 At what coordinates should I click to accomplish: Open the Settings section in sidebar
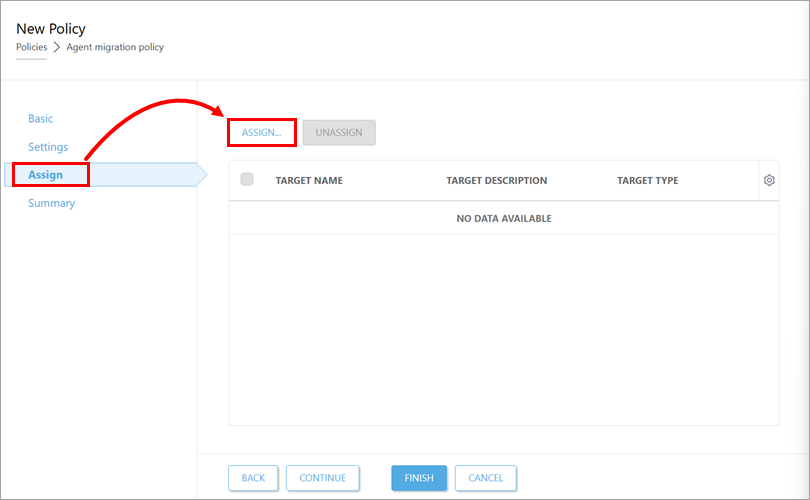pos(48,147)
